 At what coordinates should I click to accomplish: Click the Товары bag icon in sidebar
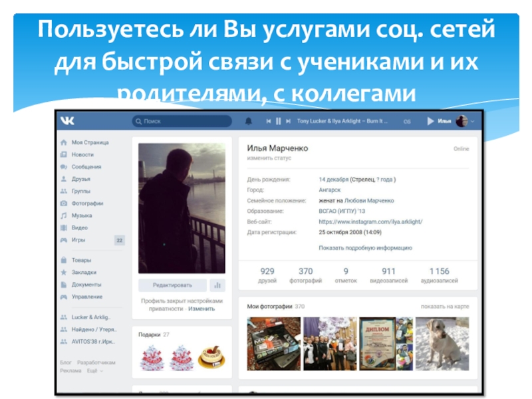pyautogui.click(x=63, y=260)
